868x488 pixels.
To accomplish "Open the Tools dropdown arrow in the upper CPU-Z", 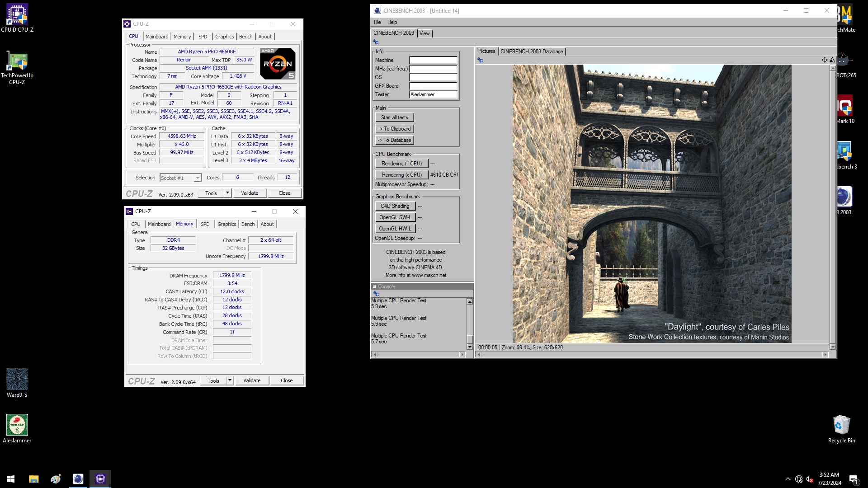I will coord(227,193).
